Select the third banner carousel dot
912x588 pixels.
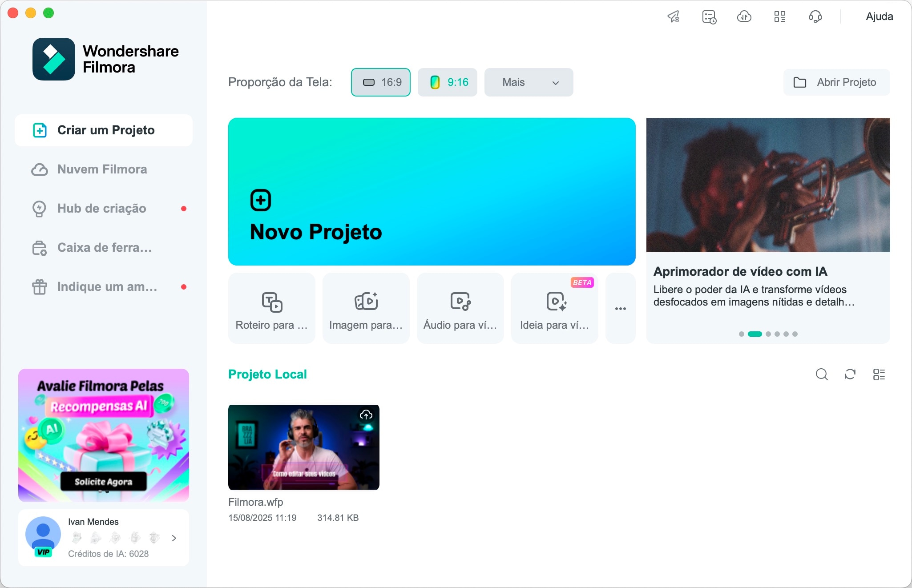coord(768,334)
